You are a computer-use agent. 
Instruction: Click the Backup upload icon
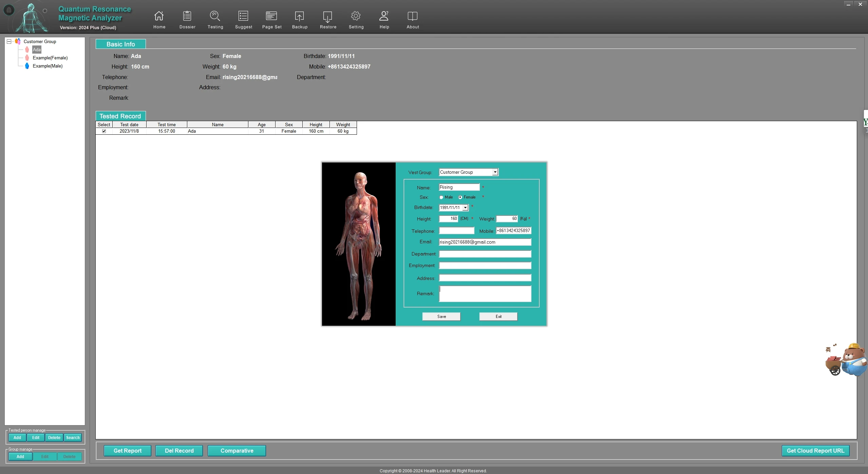coord(299,16)
